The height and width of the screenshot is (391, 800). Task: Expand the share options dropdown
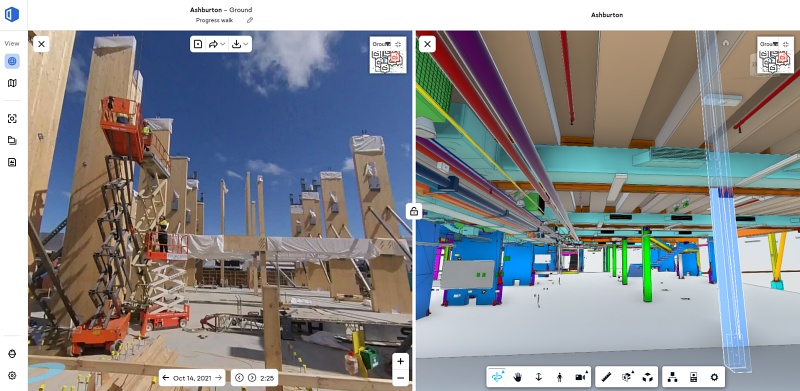coord(217,44)
